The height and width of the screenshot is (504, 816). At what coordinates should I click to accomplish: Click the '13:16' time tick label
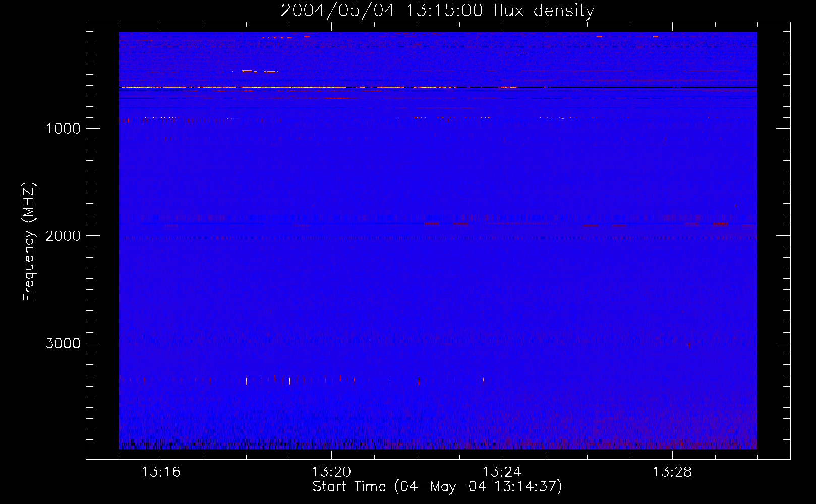click(161, 472)
